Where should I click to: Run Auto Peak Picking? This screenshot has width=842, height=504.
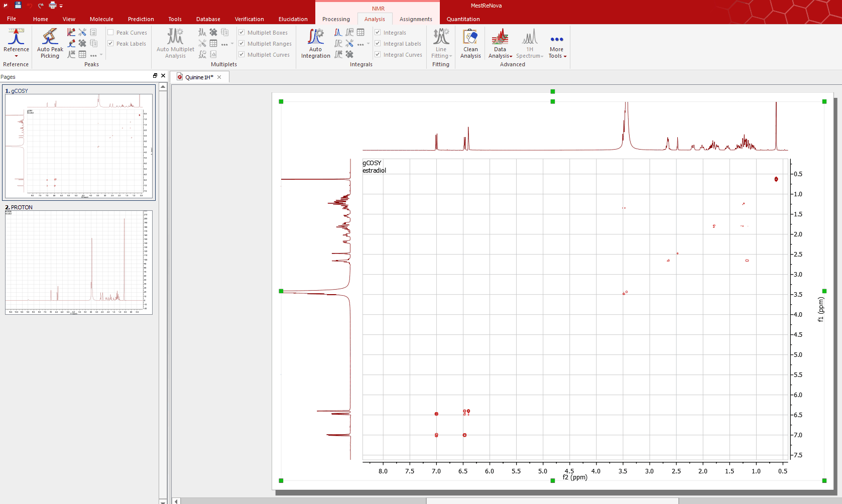click(x=50, y=43)
